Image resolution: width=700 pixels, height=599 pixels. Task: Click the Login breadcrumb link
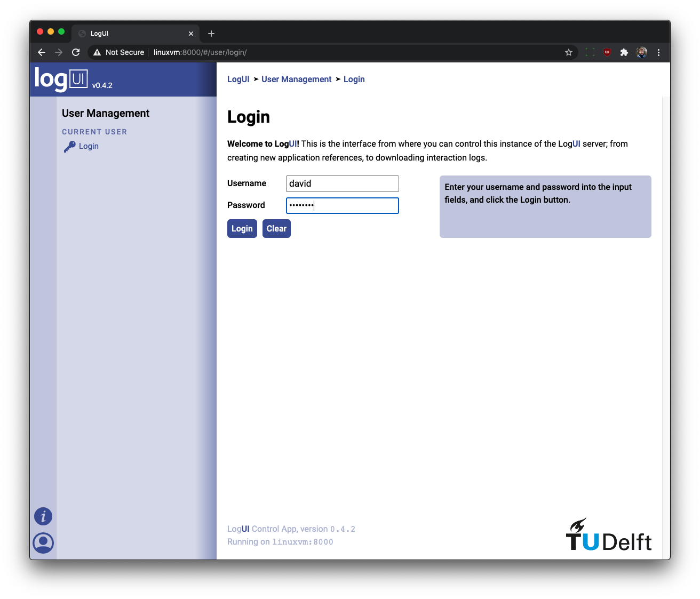click(x=354, y=79)
